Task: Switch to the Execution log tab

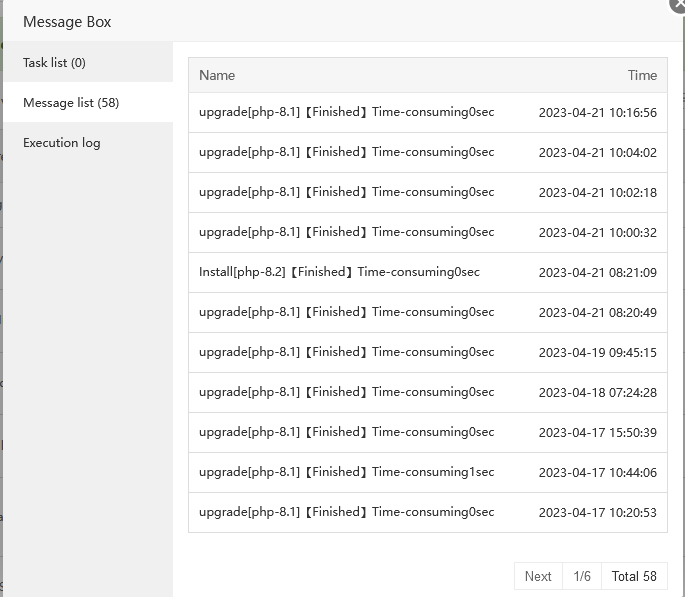Action: click(62, 142)
